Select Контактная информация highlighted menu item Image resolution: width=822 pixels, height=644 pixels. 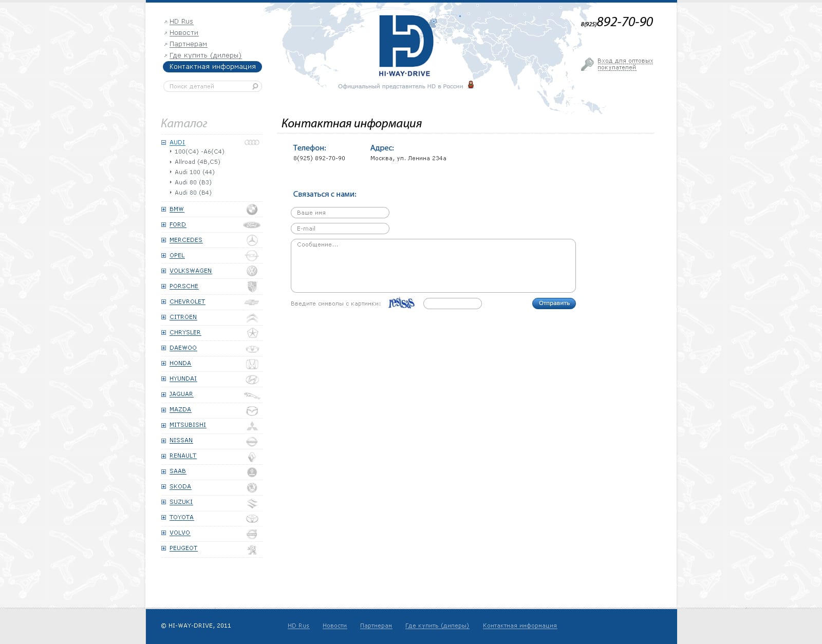pyautogui.click(x=212, y=67)
